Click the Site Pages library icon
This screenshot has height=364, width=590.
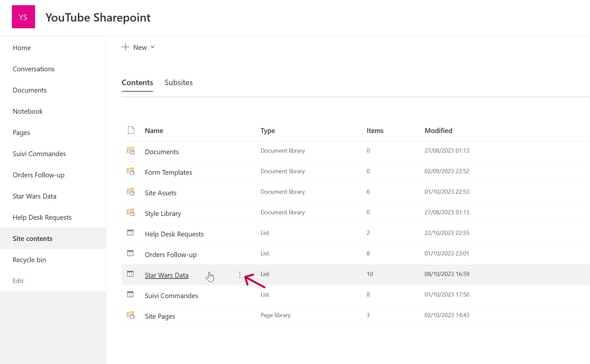coord(130,315)
